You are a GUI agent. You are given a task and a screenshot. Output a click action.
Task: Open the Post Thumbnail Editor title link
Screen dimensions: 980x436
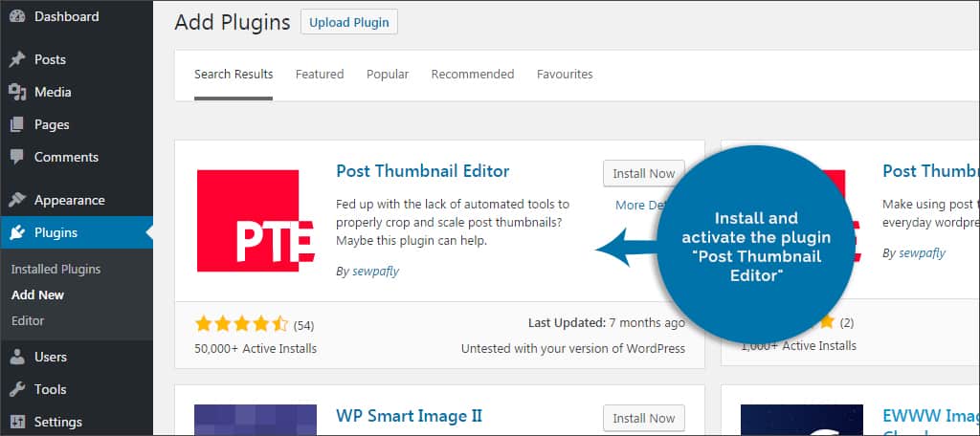click(422, 171)
